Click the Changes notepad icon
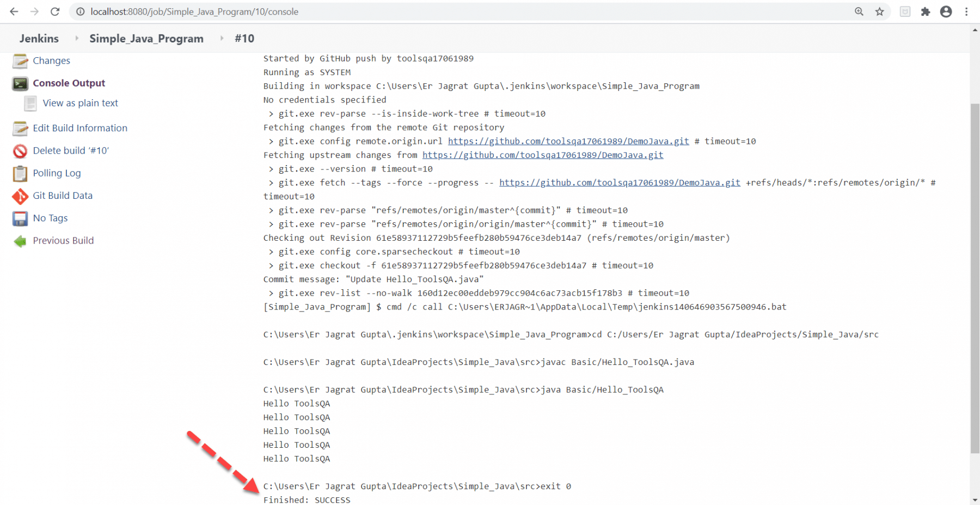This screenshot has height=505, width=980. click(x=20, y=61)
